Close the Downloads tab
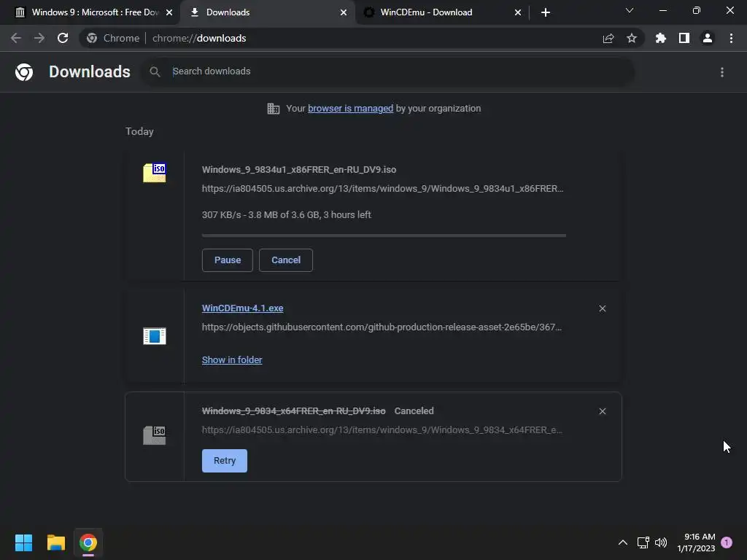 [344, 12]
